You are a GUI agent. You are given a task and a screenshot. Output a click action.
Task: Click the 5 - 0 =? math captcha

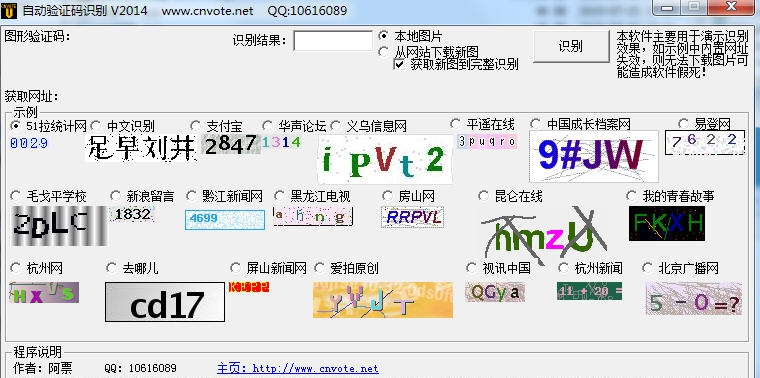pyautogui.click(x=694, y=299)
